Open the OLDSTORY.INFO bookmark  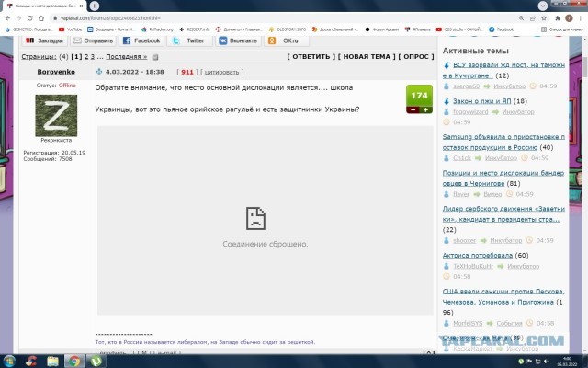pos(288,29)
